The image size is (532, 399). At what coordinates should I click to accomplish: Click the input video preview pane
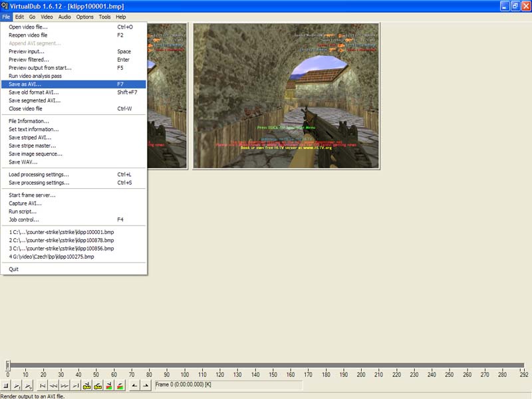168,96
